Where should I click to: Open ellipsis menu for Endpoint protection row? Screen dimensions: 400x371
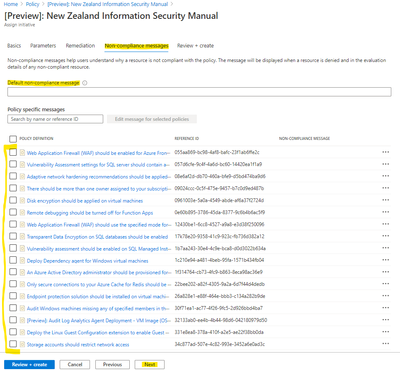coord(386,296)
